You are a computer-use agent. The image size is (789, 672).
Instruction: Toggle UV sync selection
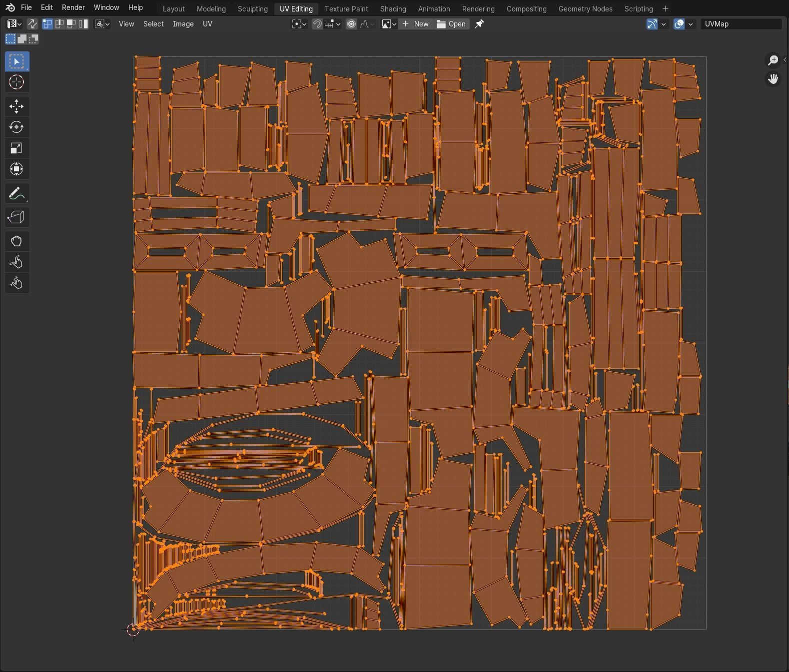point(32,24)
